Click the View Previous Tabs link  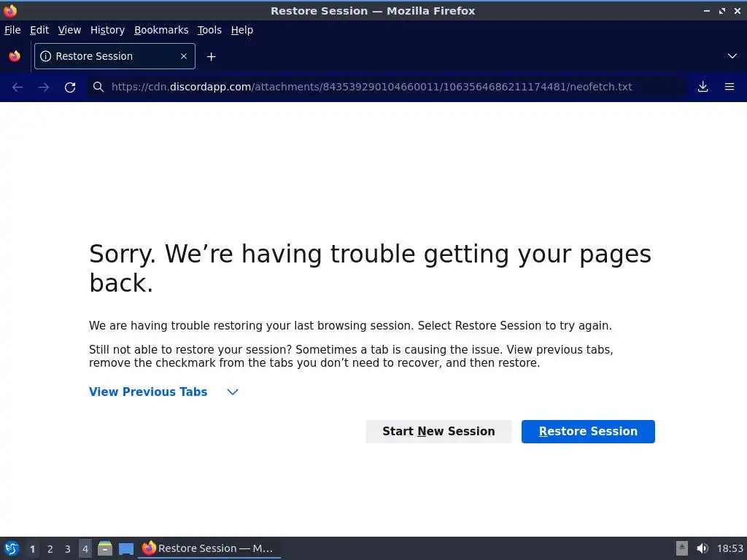click(x=148, y=392)
